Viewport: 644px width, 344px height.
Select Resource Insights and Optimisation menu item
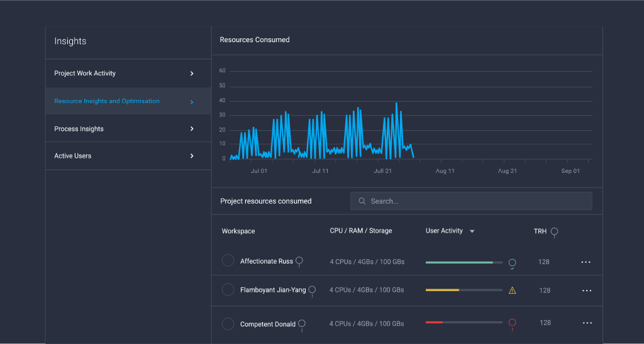pyautogui.click(x=107, y=101)
